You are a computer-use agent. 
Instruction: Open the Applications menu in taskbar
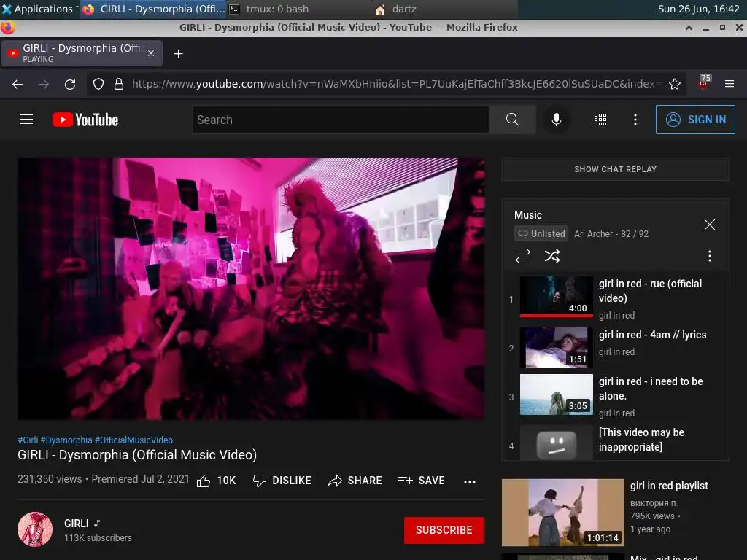point(39,9)
